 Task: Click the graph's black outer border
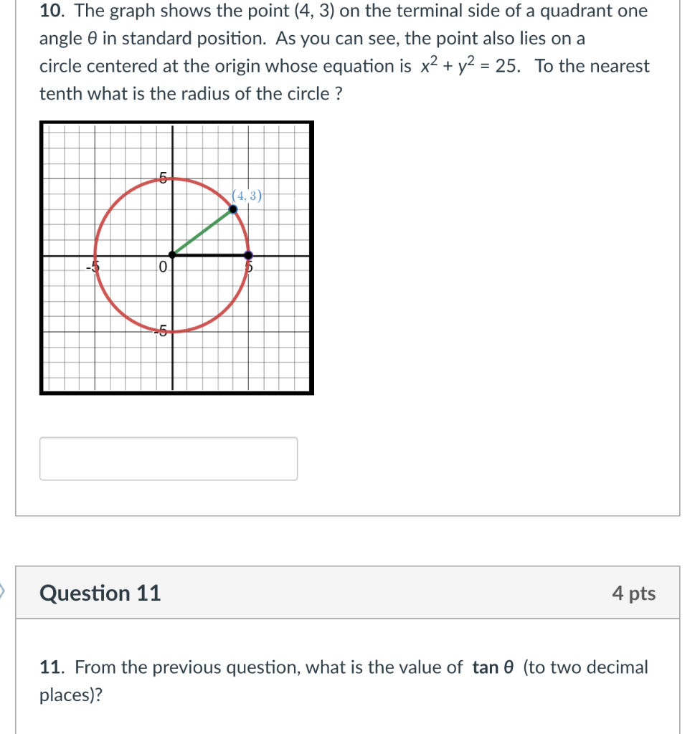[176, 123]
